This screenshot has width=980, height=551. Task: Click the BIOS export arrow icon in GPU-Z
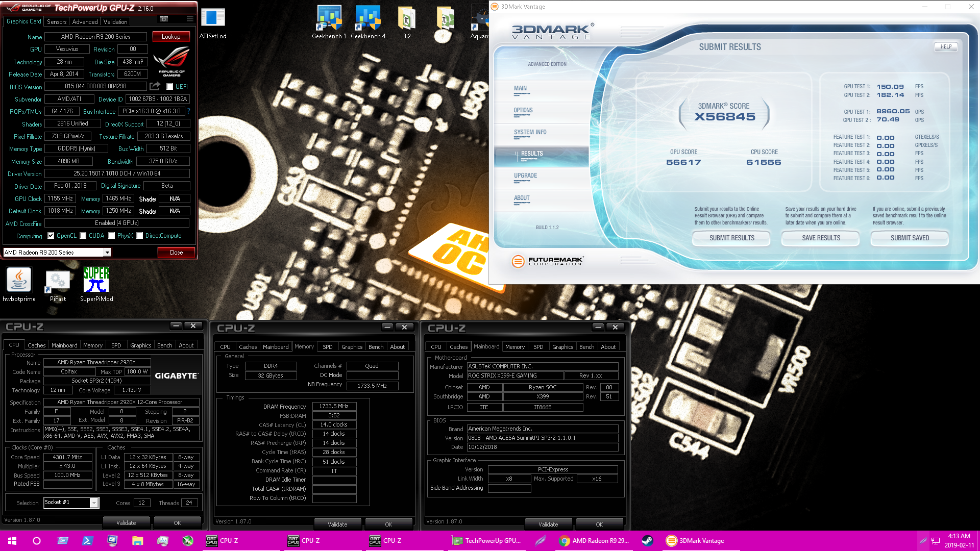(155, 86)
